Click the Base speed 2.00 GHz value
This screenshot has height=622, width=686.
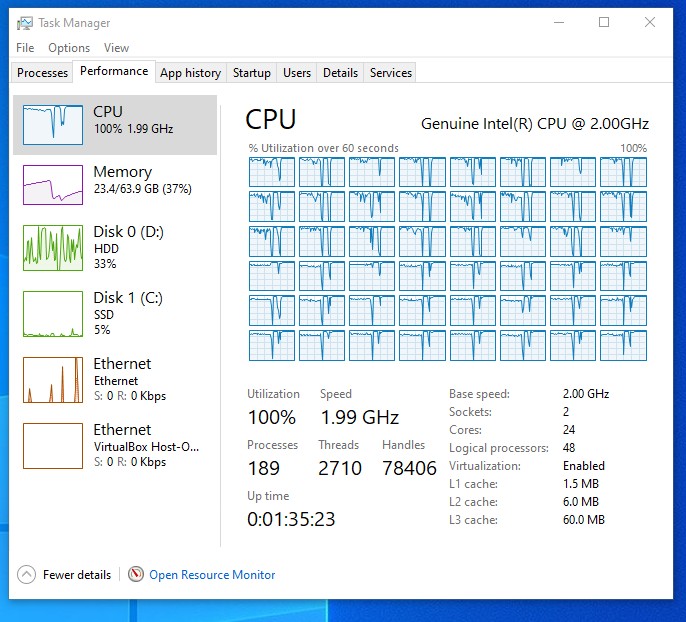pyautogui.click(x=586, y=394)
